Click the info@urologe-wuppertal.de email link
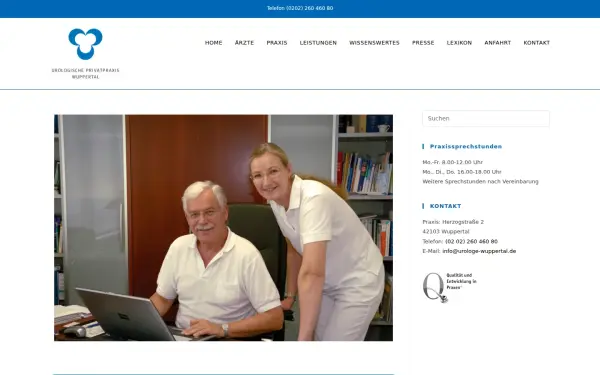 pyautogui.click(x=479, y=251)
